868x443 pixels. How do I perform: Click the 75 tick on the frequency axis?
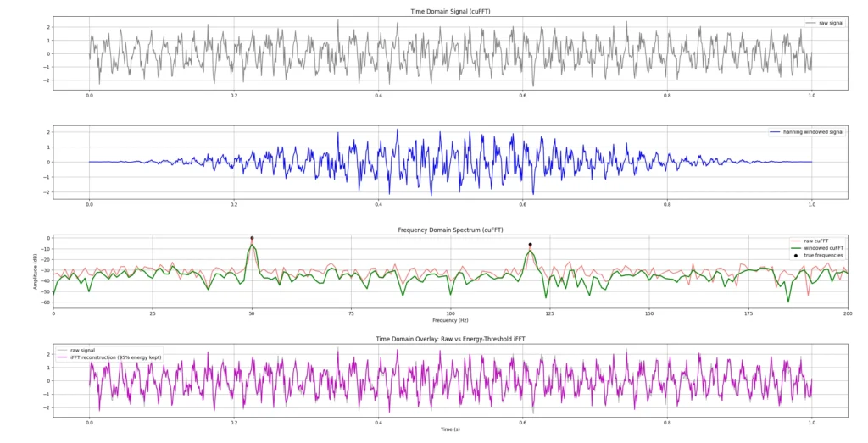point(351,313)
